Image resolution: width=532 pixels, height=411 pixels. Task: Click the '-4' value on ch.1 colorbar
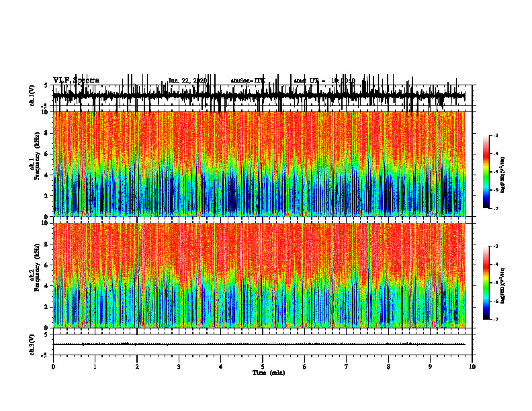tap(495, 154)
